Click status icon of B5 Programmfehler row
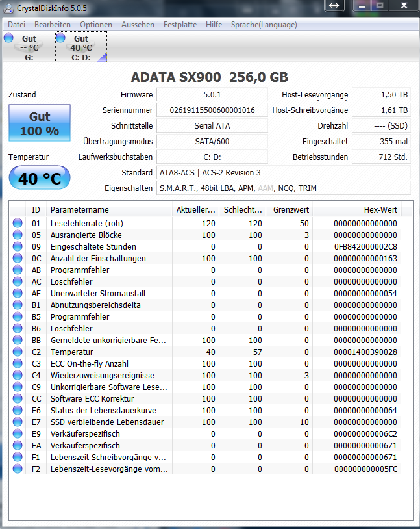Screen dimensions: 420x529 (18, 316)
